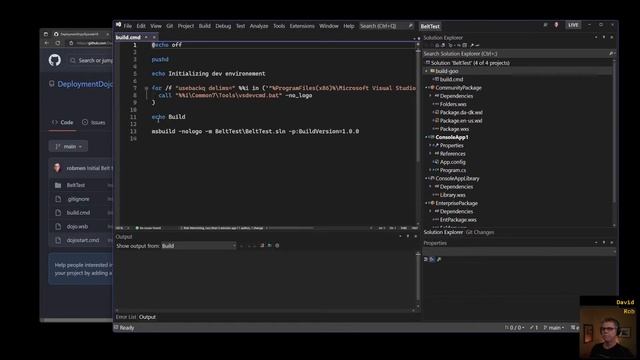Click GitHub logo in browser window
Image resolution: width=640 pixels, height=360 pixels.
point(55,60)
